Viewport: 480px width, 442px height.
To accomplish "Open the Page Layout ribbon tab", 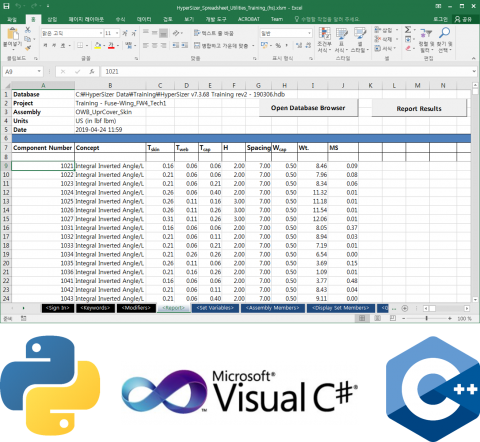I will [86, 19].
